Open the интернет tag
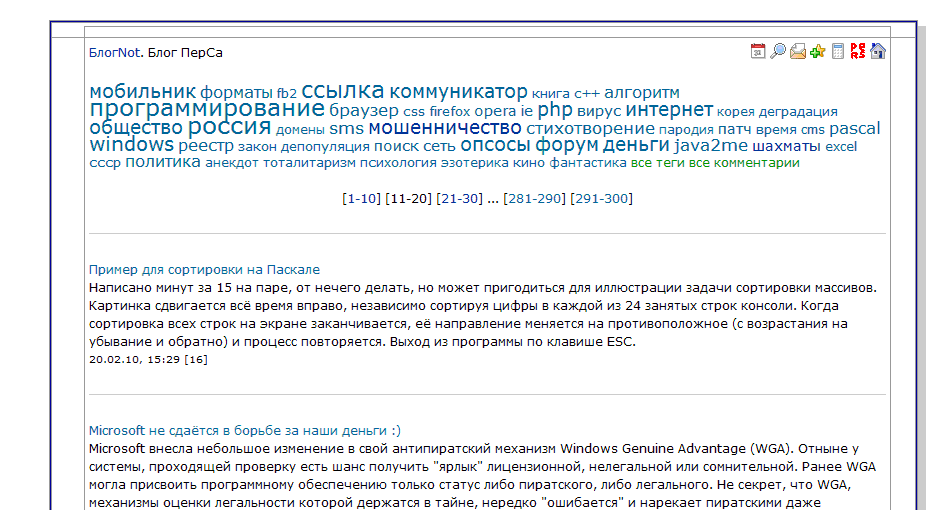This screenshot has width=947, height=510. point(669,110)
